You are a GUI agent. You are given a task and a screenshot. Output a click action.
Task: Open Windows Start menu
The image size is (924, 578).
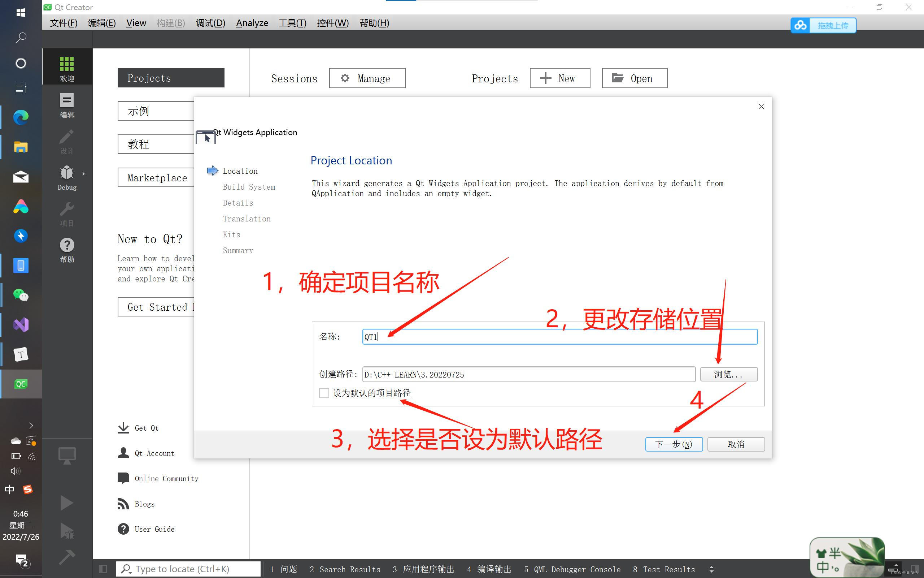21,12
